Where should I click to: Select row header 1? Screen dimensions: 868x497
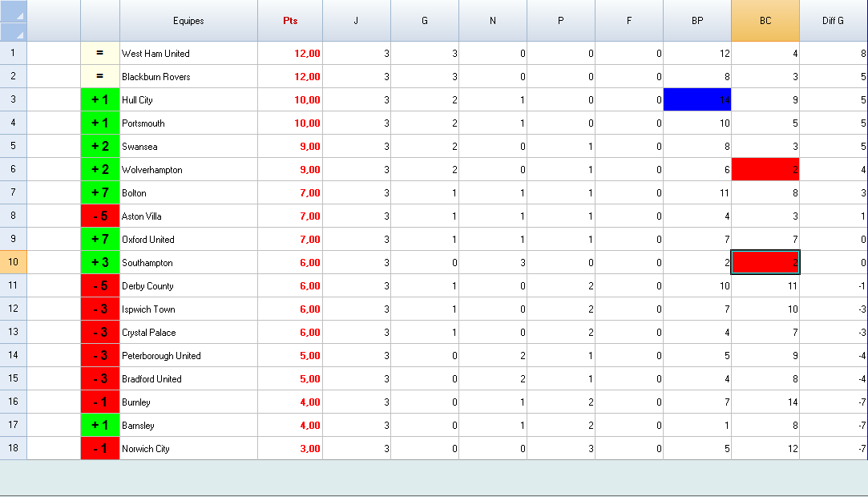click(x=14, y=53)
